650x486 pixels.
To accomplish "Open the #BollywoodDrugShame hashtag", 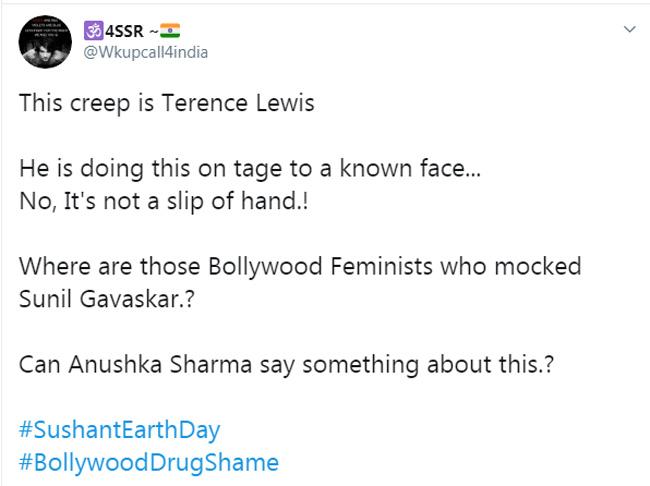I will point(148,463).
